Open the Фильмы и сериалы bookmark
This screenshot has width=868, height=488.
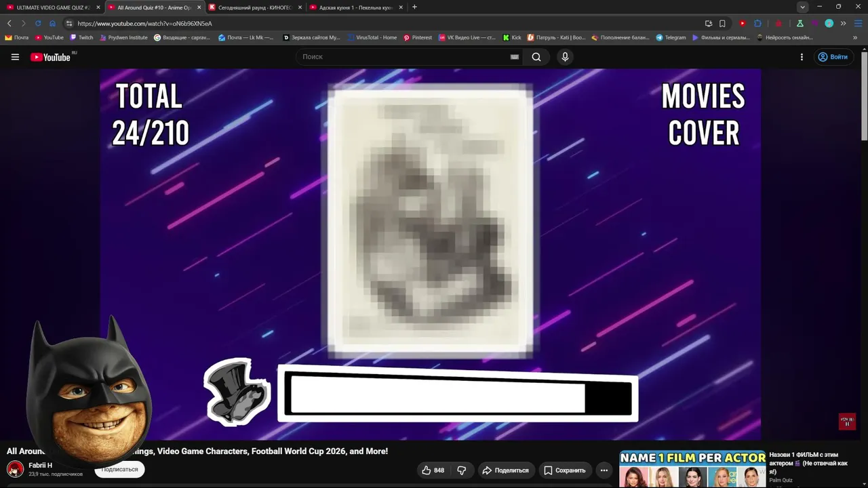pos(721,38)
